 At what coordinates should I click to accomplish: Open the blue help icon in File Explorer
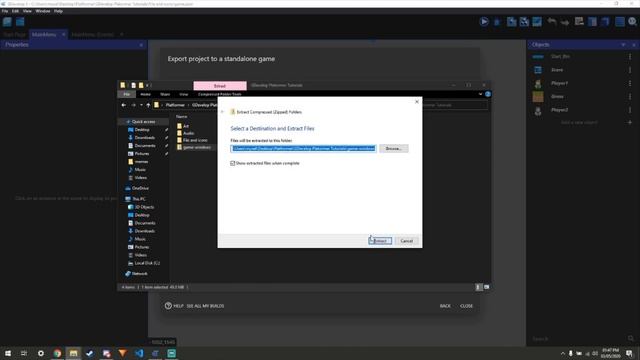click(488, 94)
